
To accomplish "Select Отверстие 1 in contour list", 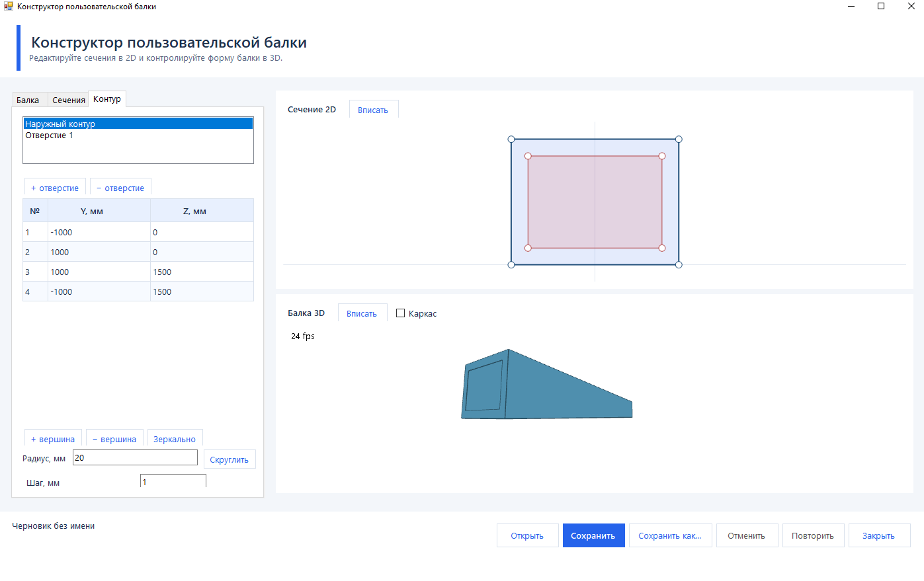I will click(x=138, y=136).
